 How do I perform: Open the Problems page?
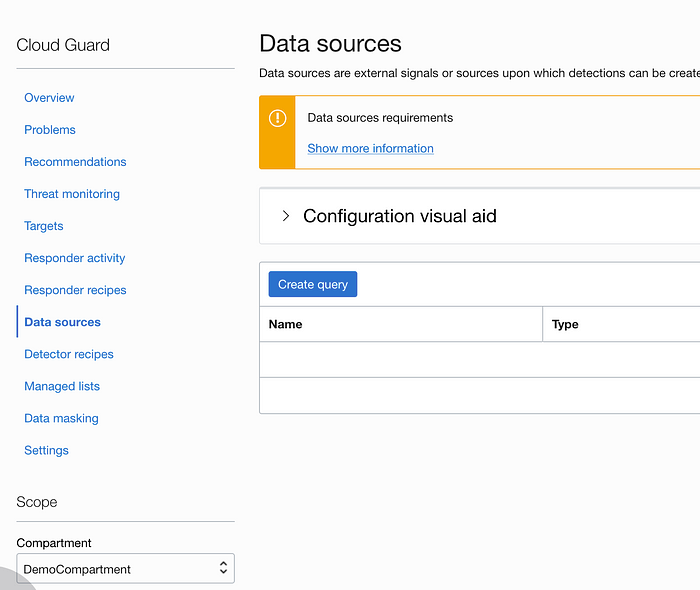pyautogui.click(x=50, y=130)
